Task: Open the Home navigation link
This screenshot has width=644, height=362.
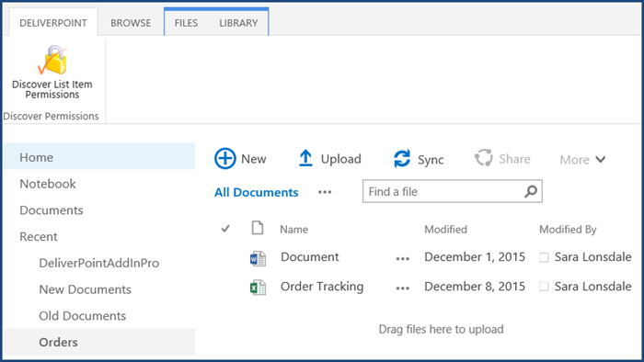Action: point(99,156)
